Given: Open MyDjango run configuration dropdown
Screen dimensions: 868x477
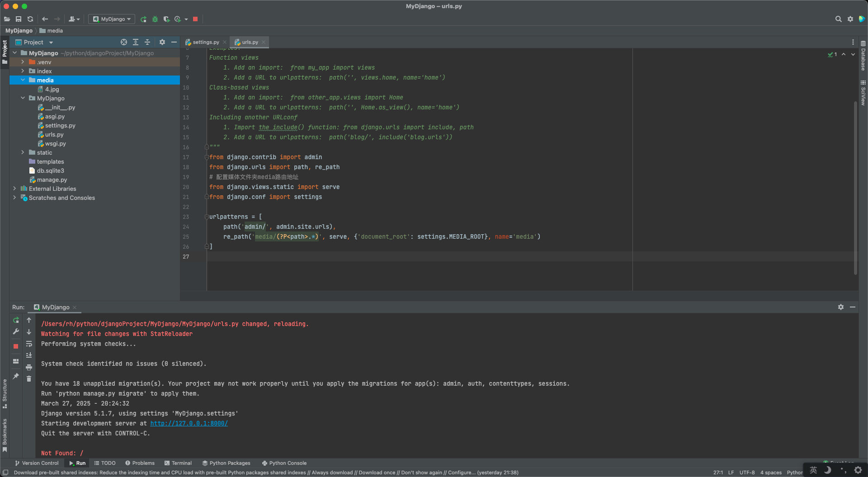Looking at the screenshot, I should (x=112, y=19).
